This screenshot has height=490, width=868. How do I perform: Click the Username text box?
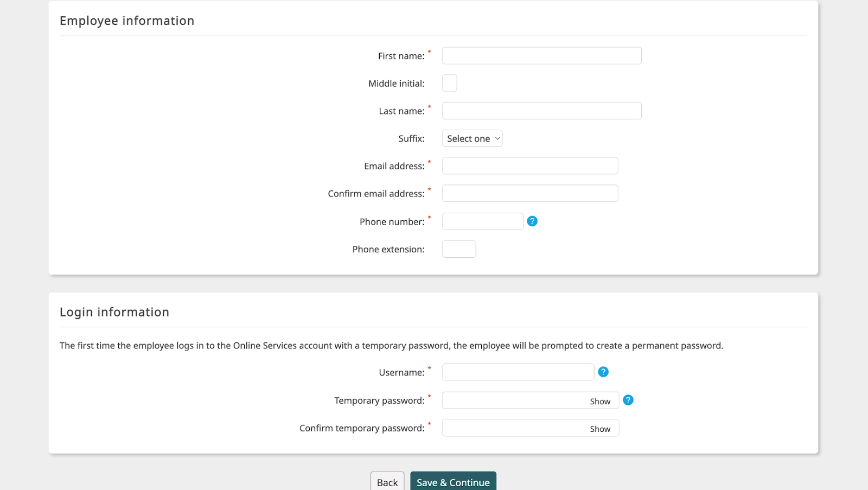tap(518, 372)
